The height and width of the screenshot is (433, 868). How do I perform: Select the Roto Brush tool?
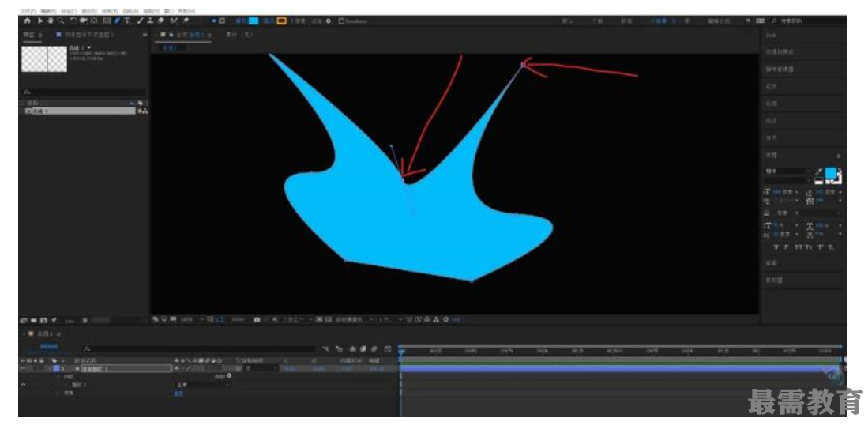click(x=174, y=21)
